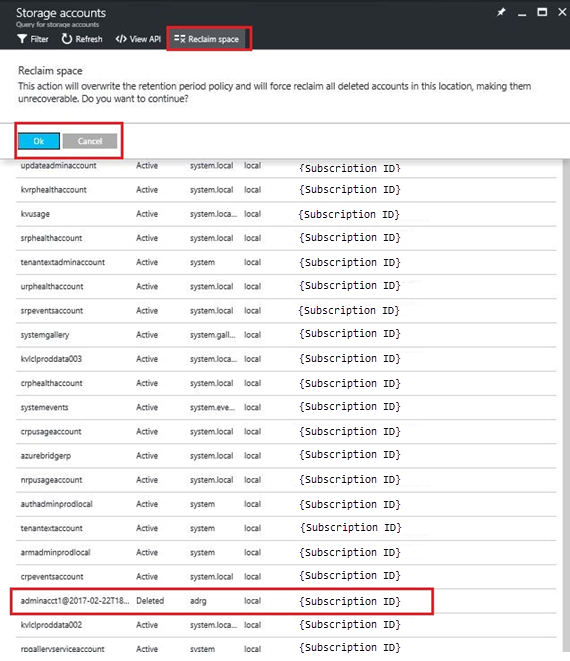This screenshot has height=661, width=570.
Task: Click the vertical scrollbar of the list
Action: [x=566, y=405]
